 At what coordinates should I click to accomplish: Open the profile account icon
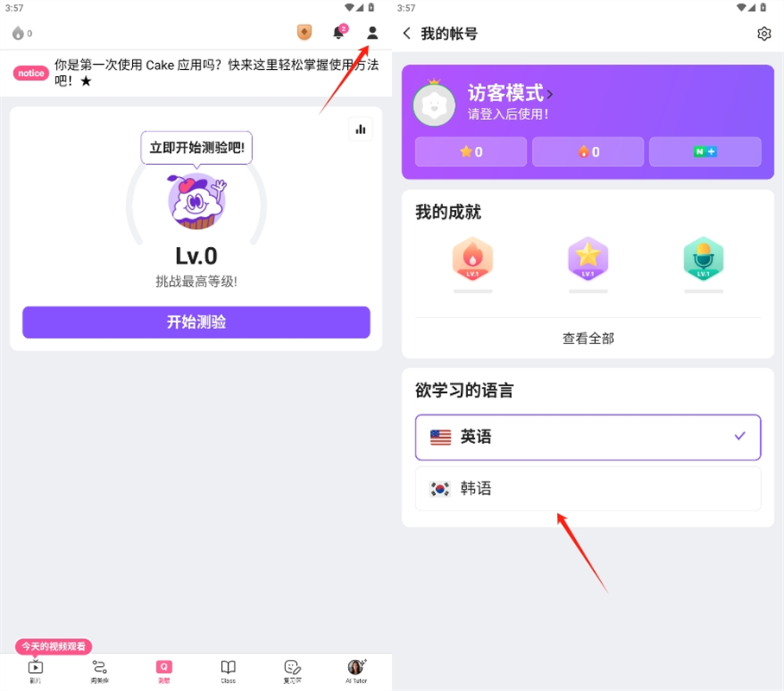(372, 33)
